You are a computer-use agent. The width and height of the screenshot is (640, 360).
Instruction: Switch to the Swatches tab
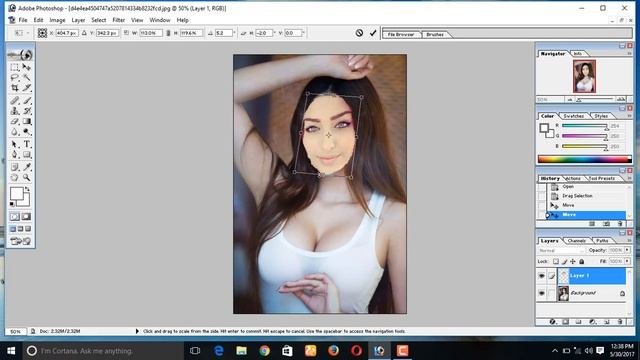573,116
